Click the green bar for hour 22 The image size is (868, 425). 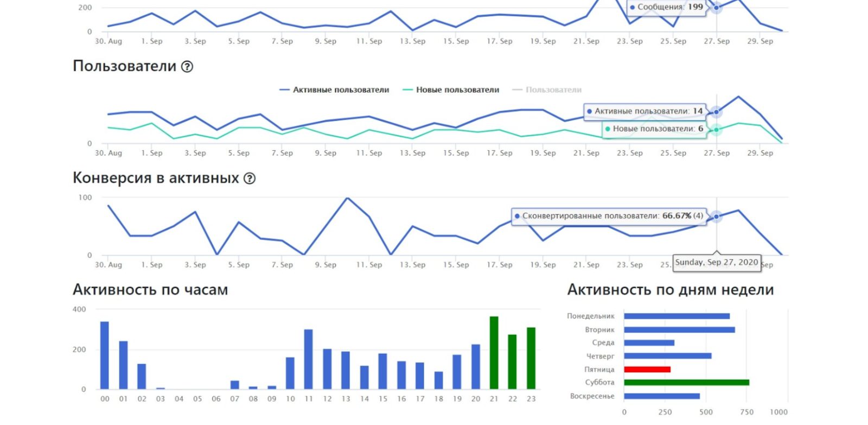[512, 362]
